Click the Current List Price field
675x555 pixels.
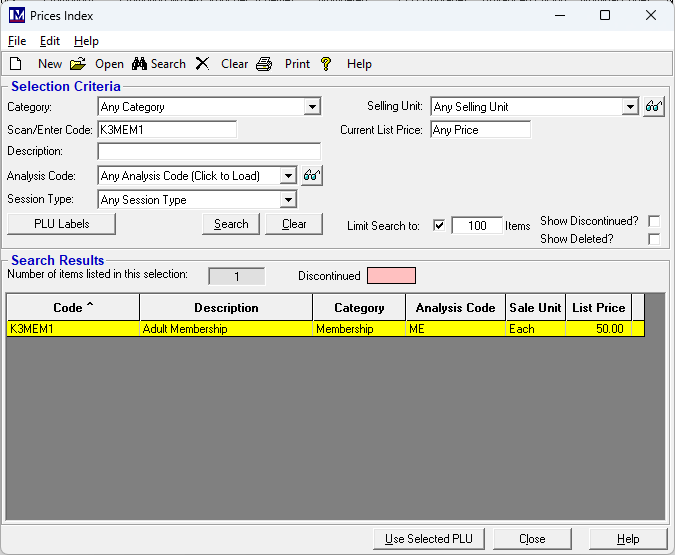[x=480, y=130]
